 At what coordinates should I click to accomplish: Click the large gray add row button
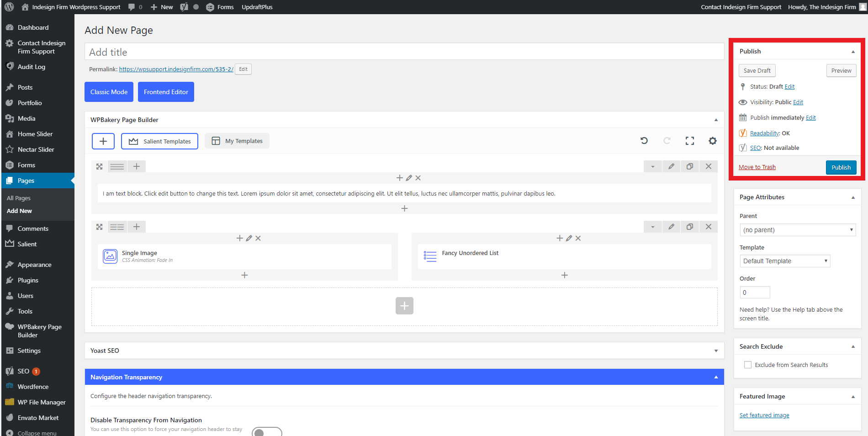[x=404, y=306]
